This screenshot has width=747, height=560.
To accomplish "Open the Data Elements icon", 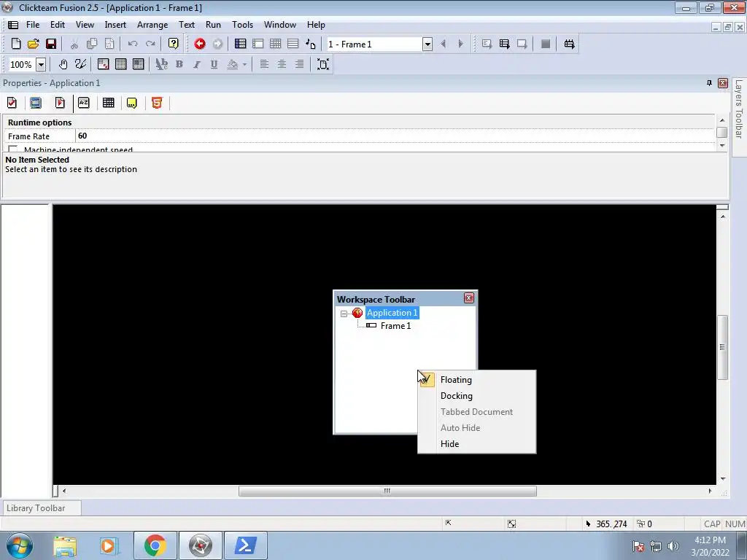I will [x=311, y=44].
